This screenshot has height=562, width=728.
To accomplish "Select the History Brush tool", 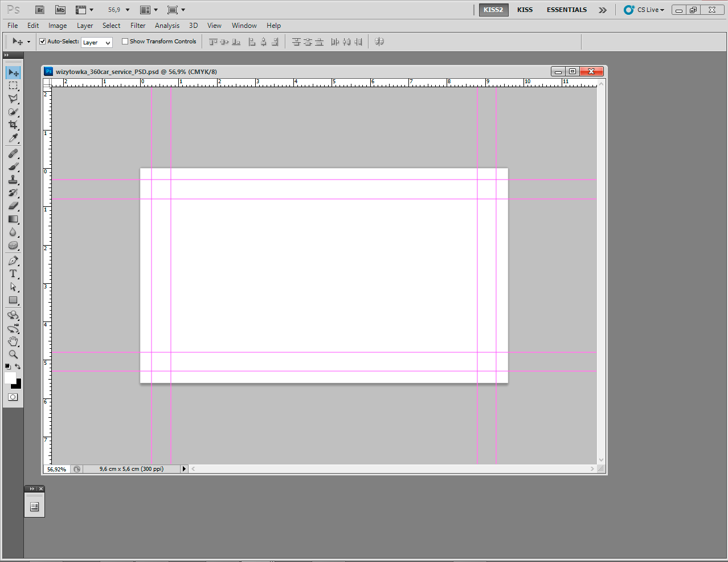I will tap(13, 193).
